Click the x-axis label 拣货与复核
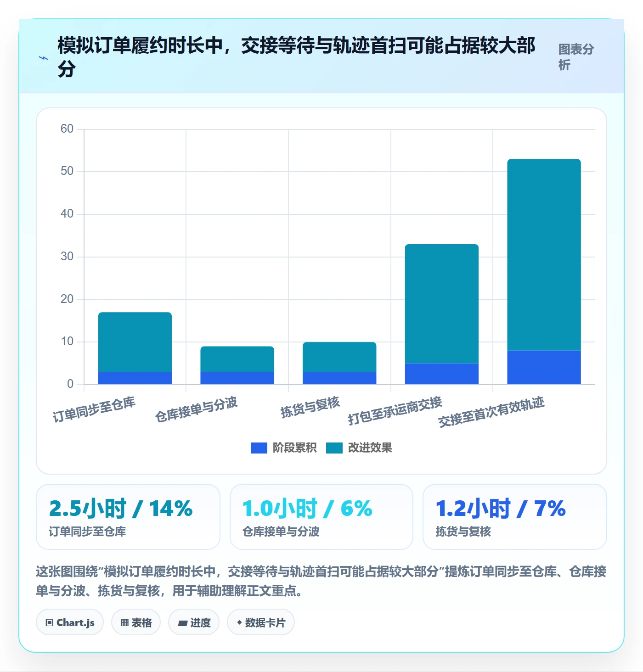643x672 pixels. 310,407
